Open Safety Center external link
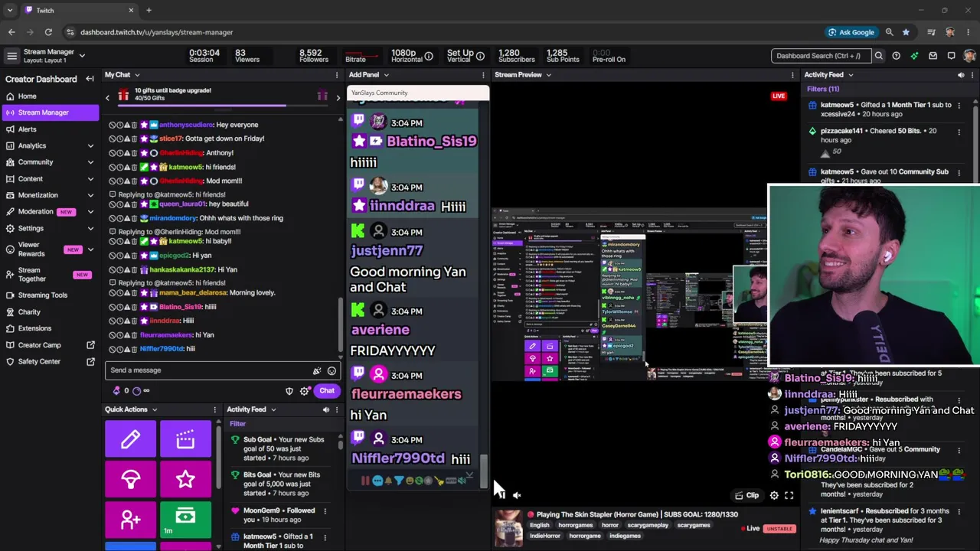Viewport: 980px width, 551px height. 50,361
